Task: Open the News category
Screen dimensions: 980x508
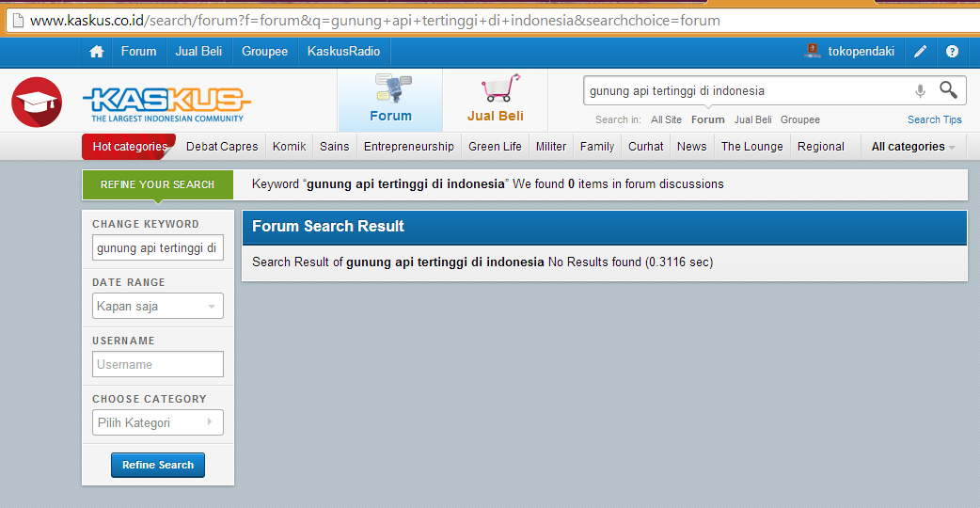Action: point(692,146)
